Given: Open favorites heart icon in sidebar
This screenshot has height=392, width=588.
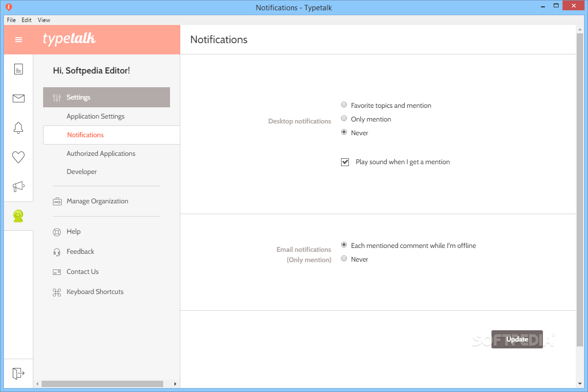Looking at the screenshot, I should (19, 157).
